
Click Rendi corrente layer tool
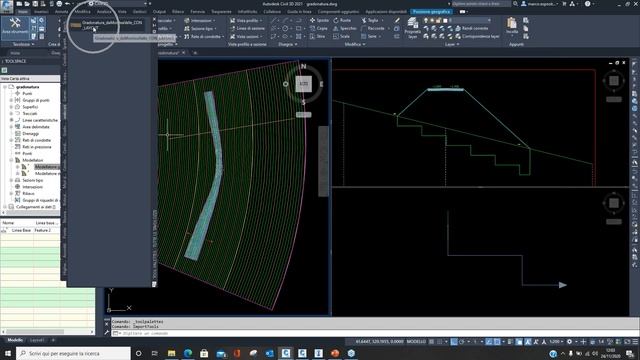point(471,29)
